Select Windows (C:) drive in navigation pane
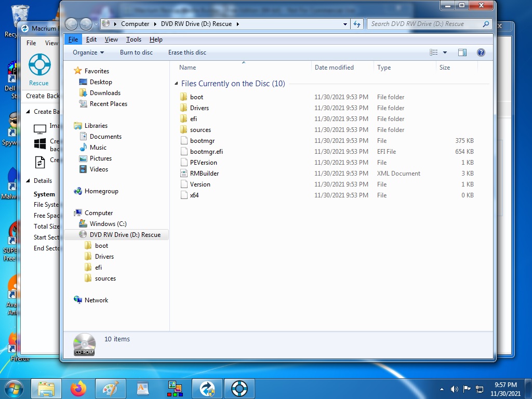532x399 pixels. pyautogui.click(x=108, y=223)
